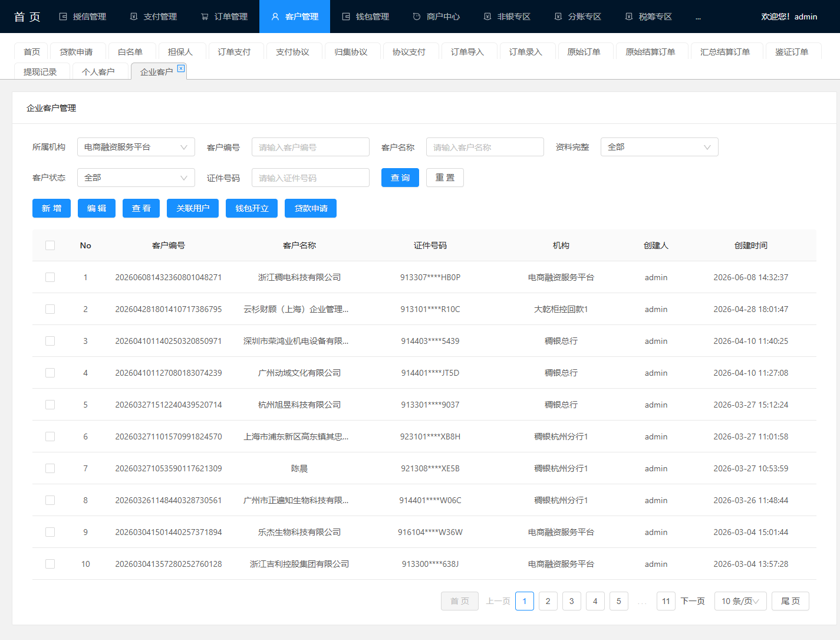
Task: Open the 所属机构 dropdown
Action: [136, 147]
